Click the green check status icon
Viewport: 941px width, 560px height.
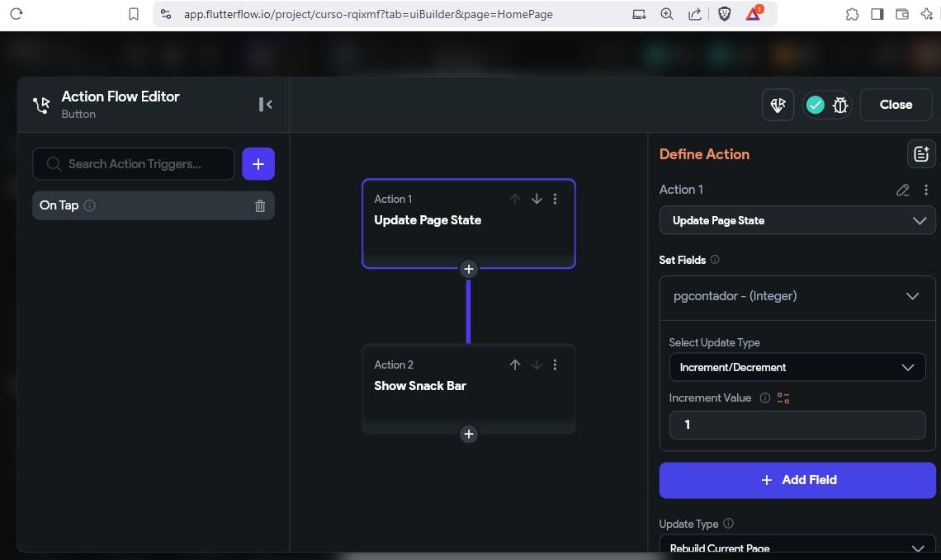click(x=815, y=105)
